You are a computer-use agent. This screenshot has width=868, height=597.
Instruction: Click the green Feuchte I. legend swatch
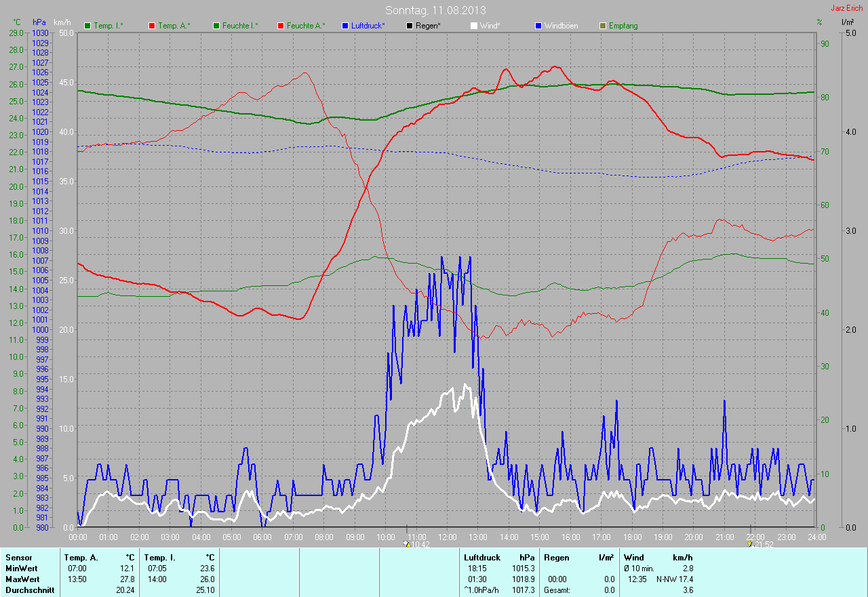(216, 26)
